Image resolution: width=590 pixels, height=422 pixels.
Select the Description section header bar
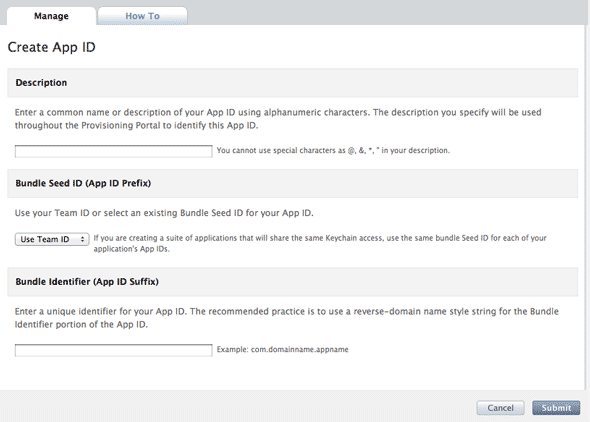292,83
